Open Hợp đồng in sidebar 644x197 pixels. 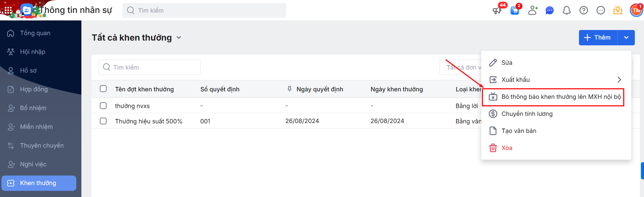(x=34, y=89)
